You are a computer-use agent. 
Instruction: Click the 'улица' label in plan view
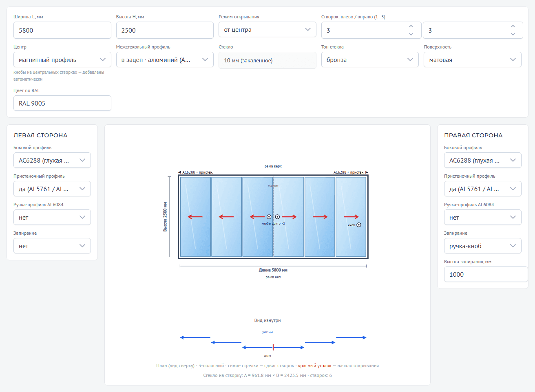267,332
